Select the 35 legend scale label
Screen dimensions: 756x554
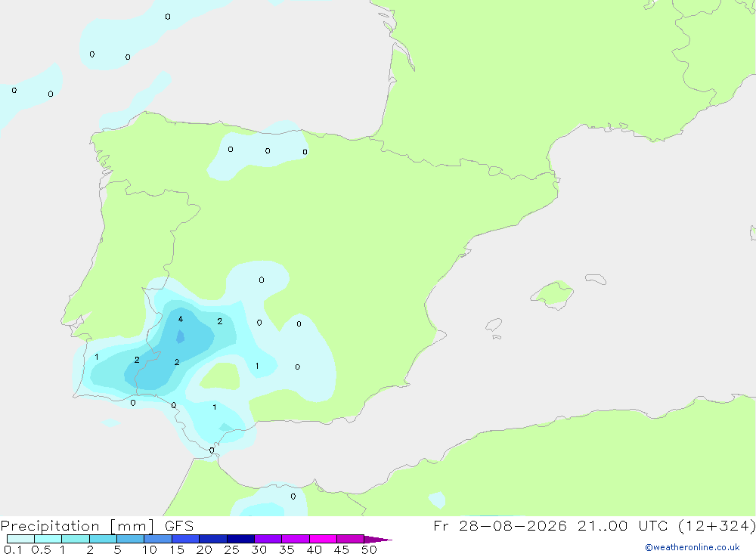tap(287, 549)
